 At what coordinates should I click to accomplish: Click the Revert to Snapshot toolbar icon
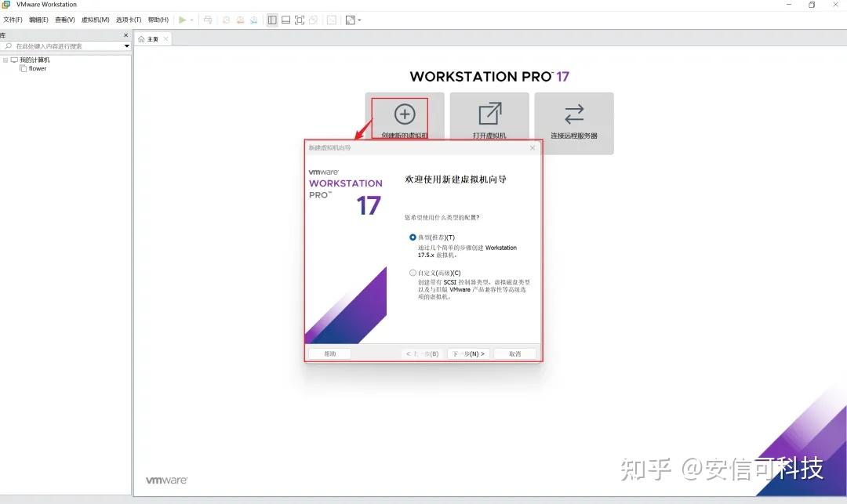240,20
